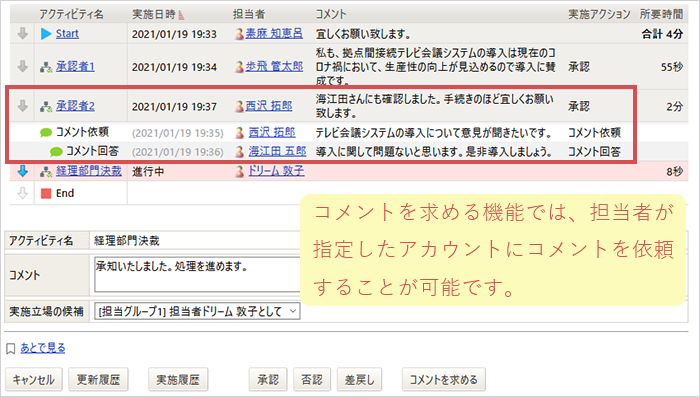Click the green bubble icon beside コメント依頼
The width and height of the screenshot is (700, 397).
tap(46, 132)
